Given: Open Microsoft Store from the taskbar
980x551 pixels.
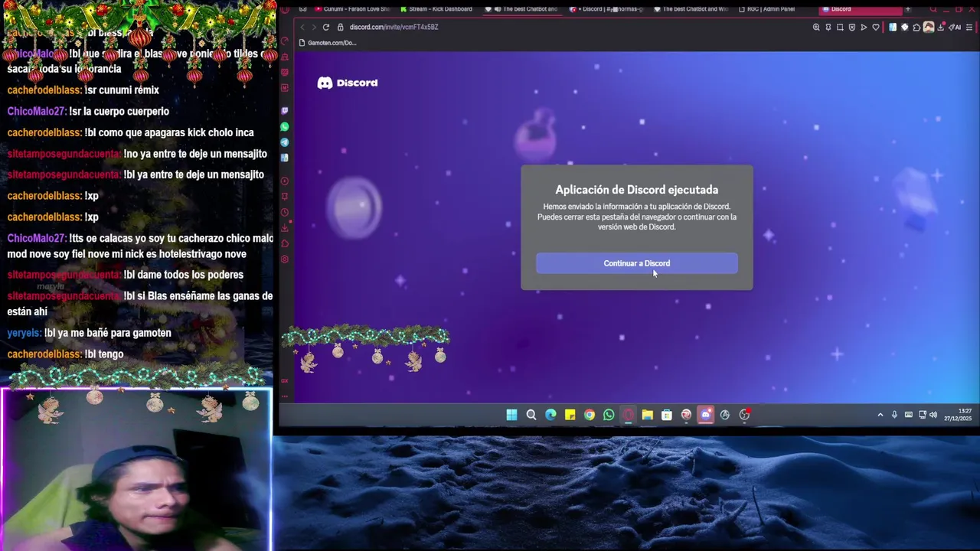Looking at the screenshot, I should pos(667,415).
